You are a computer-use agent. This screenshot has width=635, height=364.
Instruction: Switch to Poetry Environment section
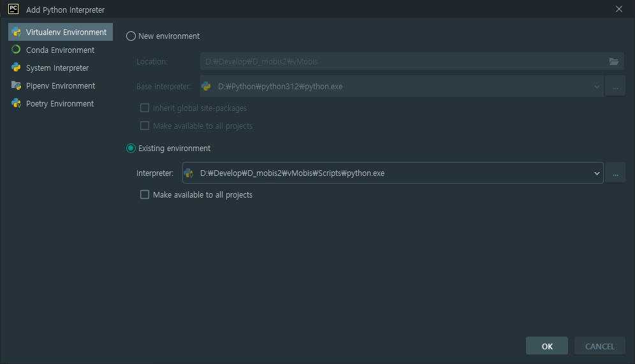[x=61, y=103]
